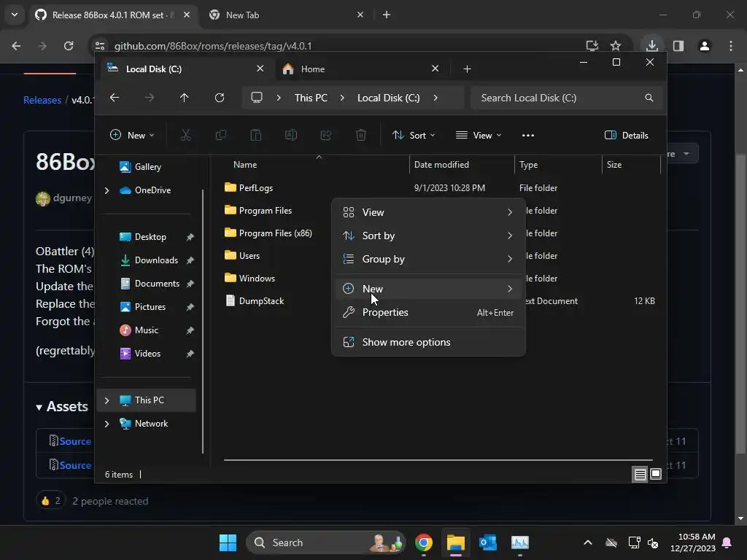The width and height of the screenshot is (747, 560).
Task: Select Gallery in navigation pane
Action: pos(147,167)
